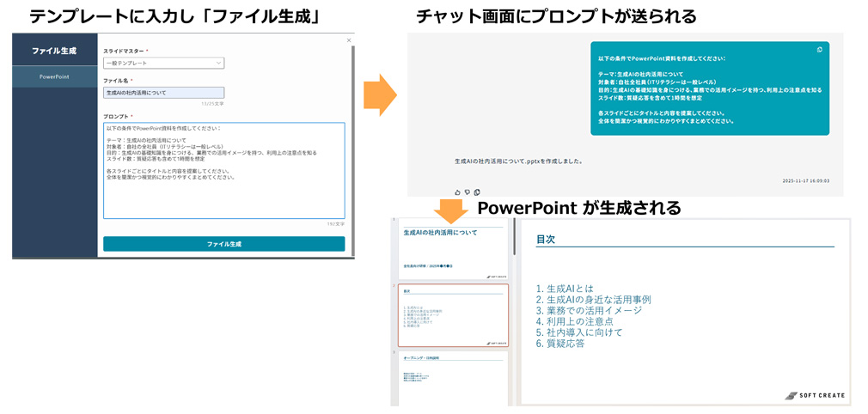This screenshot has height=414, width=868.
Task: Click the slide thumbnail panel scrollbar
Action: pos(514,236)
